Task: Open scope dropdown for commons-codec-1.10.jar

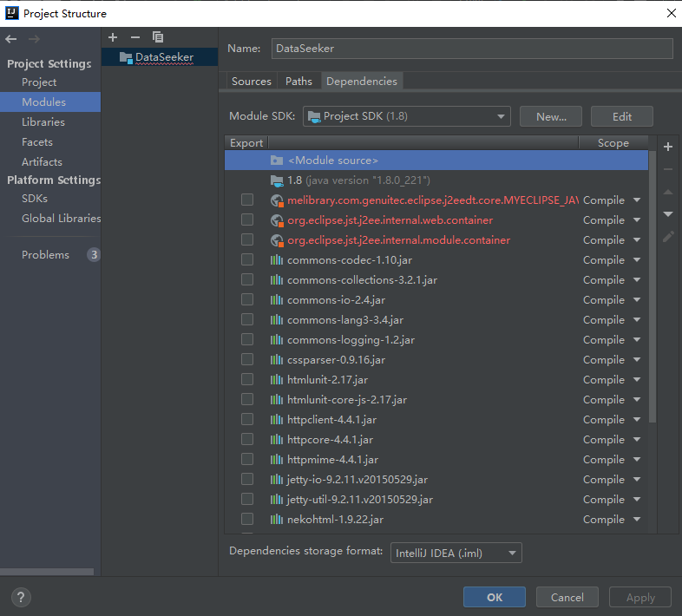Action: (637, 260)
